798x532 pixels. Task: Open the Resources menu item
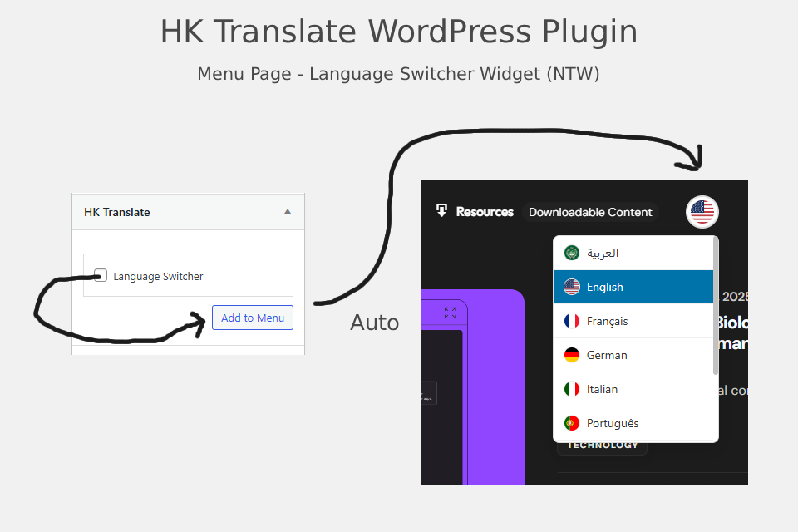[x=485, y=212]
